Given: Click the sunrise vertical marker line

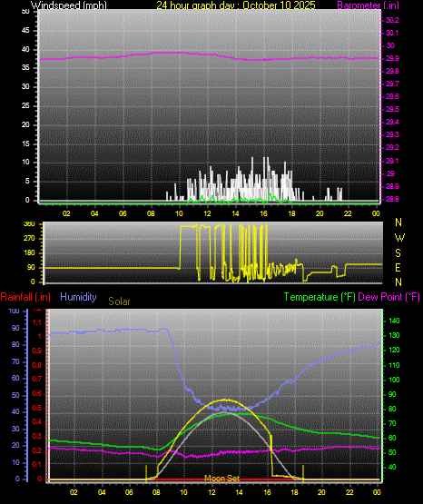Looking at the screenshot, I should click(x=146, y=473).
